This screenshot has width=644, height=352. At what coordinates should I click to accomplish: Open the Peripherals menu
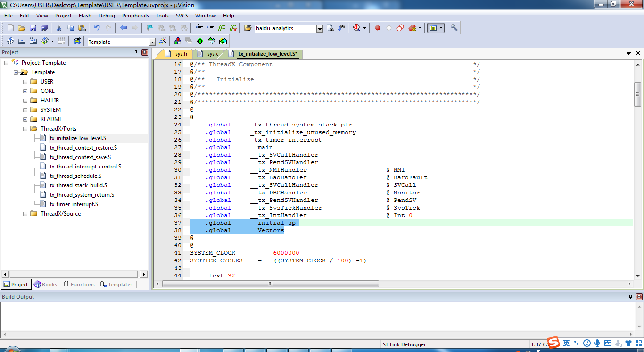click(135, 16)
